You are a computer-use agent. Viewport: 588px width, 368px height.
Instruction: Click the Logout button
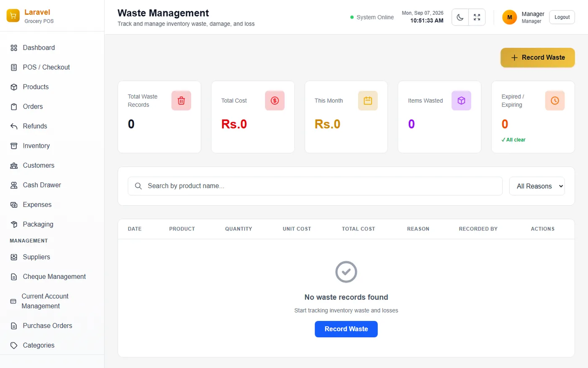click(x=562, y=17)
